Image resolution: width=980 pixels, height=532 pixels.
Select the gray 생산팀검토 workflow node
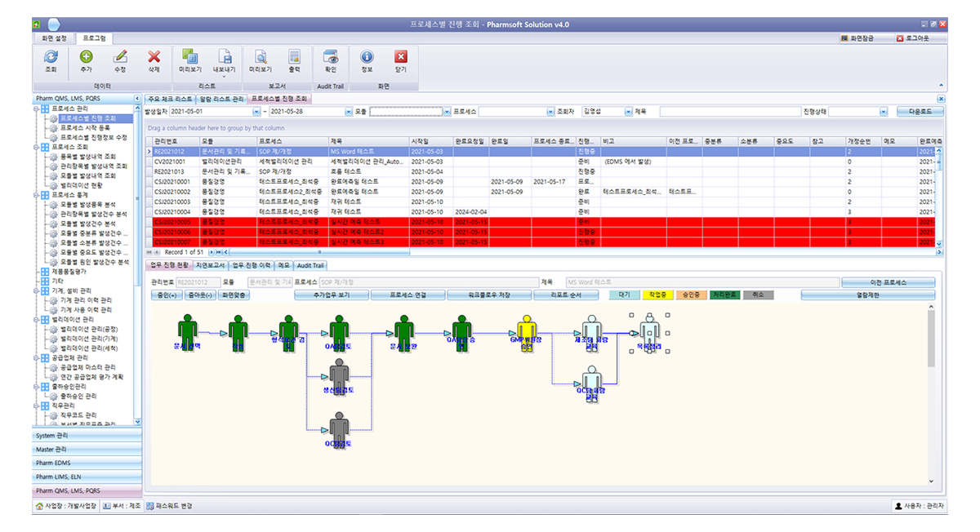(x=339, y=378)
